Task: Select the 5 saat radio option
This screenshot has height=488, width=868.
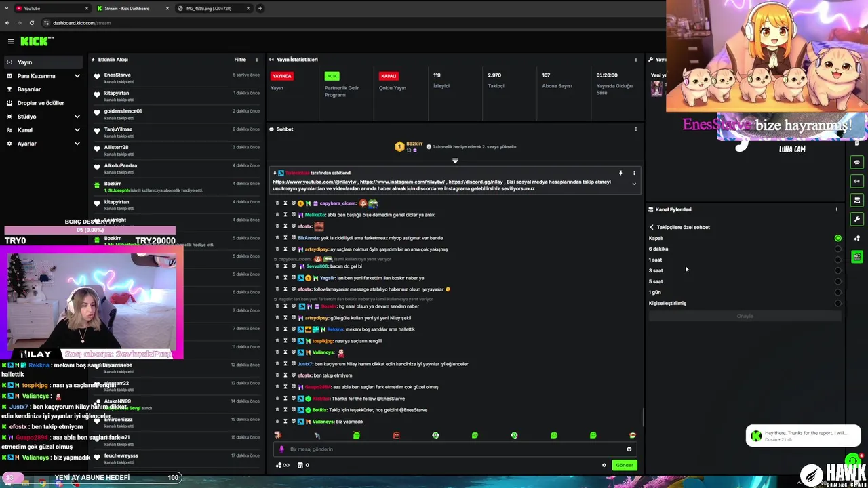Action: 838,281
